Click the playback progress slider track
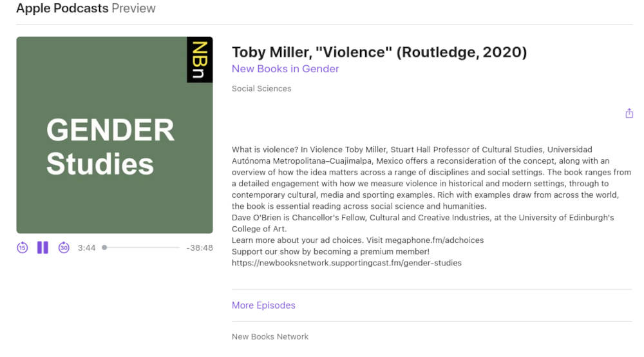This screenshot has height=357, width=644. click(142, 247)
